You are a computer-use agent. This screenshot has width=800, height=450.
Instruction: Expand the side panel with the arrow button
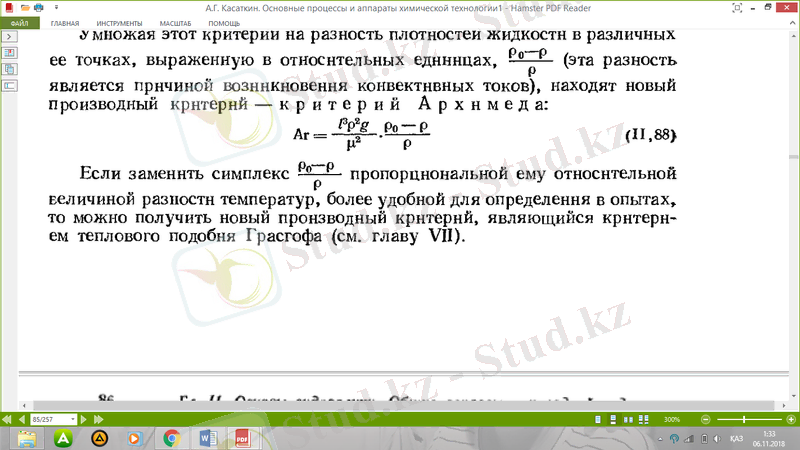click(9, 37)
